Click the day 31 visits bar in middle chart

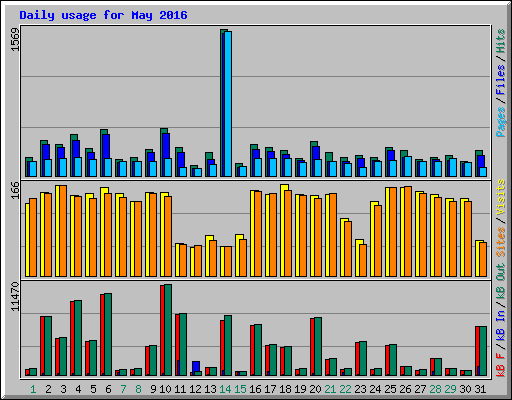pyautogui.click(x=478, y=258)
